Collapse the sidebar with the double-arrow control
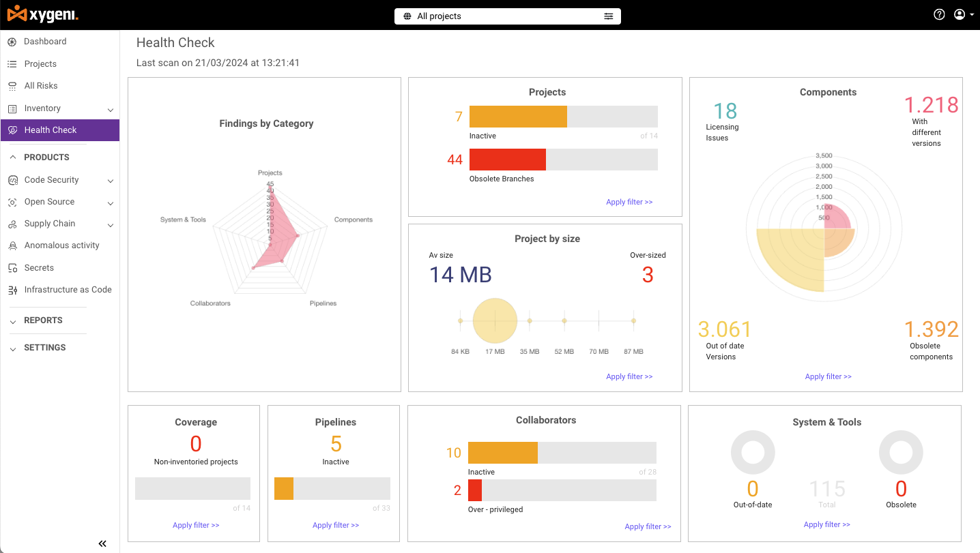This screenshot has height=553, width=980. (x=102, y=543)
